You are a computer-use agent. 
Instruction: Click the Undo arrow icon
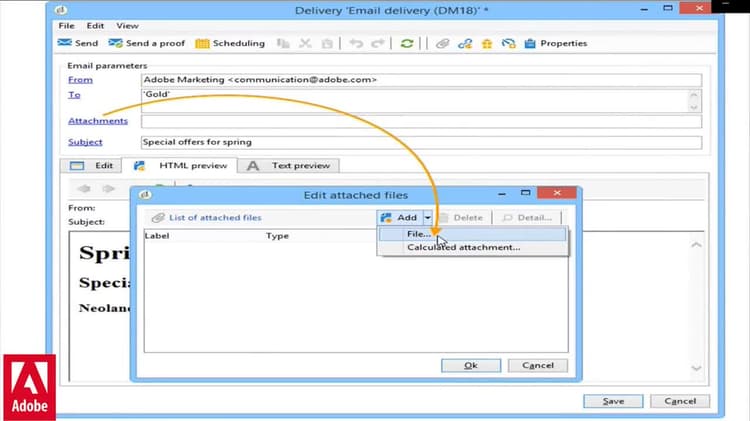point(356,44)
